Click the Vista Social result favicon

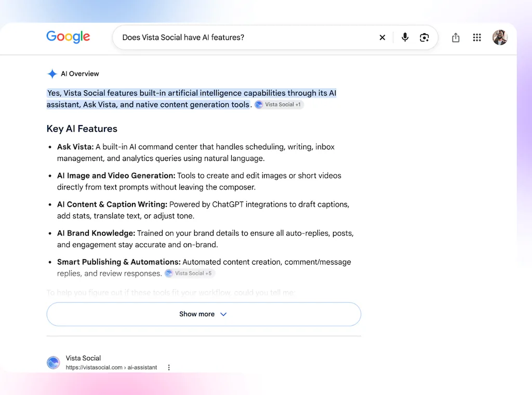tap(54, 362)
